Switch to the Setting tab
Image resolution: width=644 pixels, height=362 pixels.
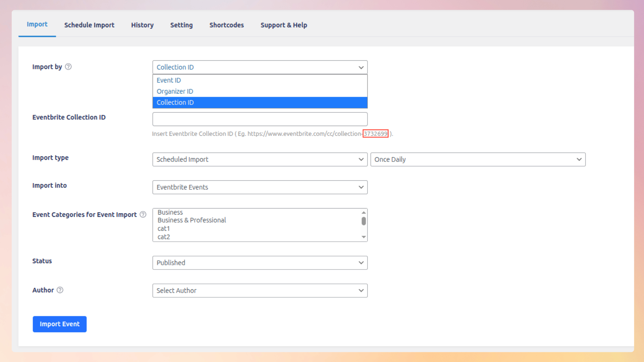(x=181, y=25)
